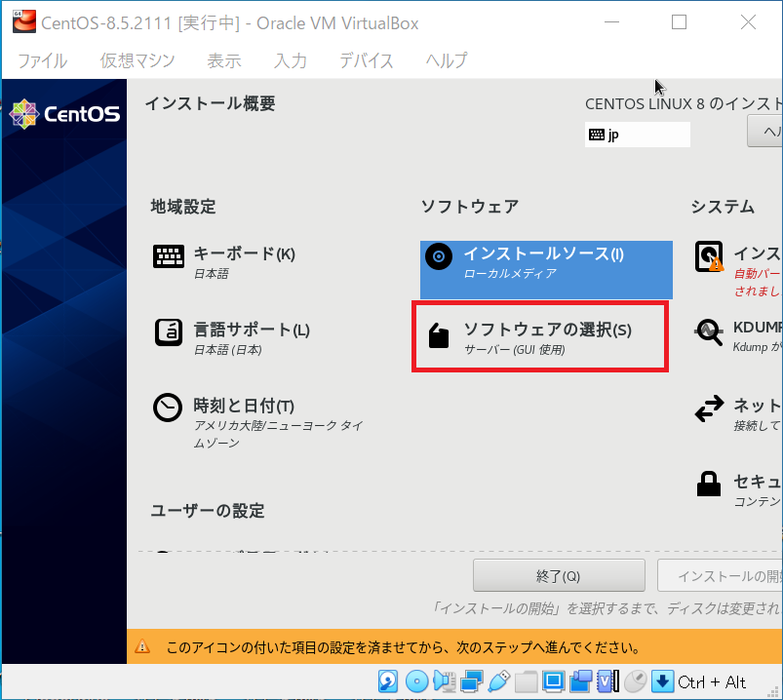Click the ヘルプ button in installer header
783x700 pixels.
tap(765, 132)
